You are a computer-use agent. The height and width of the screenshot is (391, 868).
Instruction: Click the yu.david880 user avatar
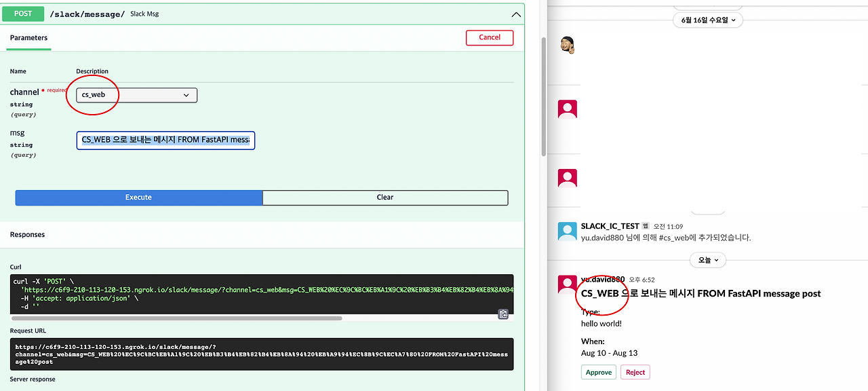(x=567, y=285)
